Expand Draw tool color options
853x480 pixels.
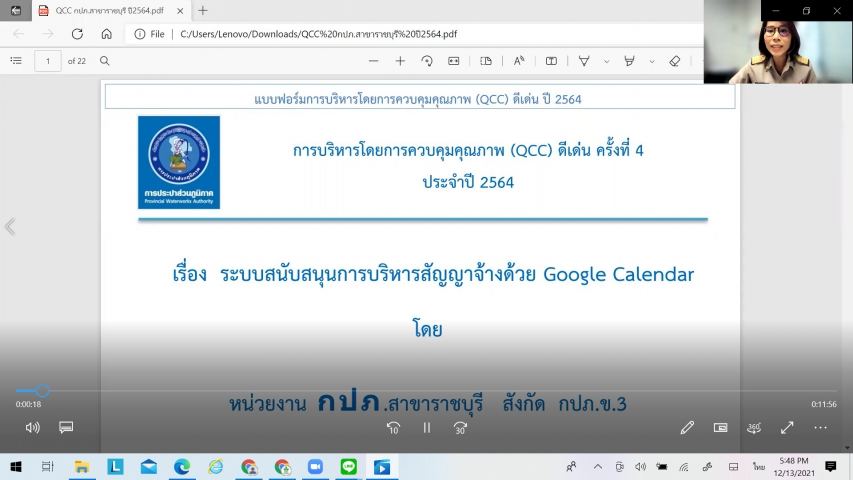[607, 61]
